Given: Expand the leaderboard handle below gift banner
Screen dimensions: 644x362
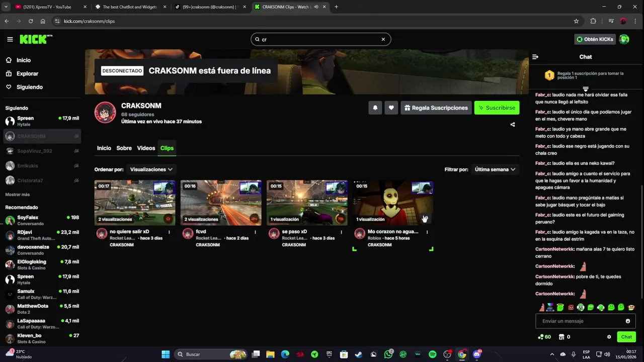Looking at the screenshot, I should 586,89.
